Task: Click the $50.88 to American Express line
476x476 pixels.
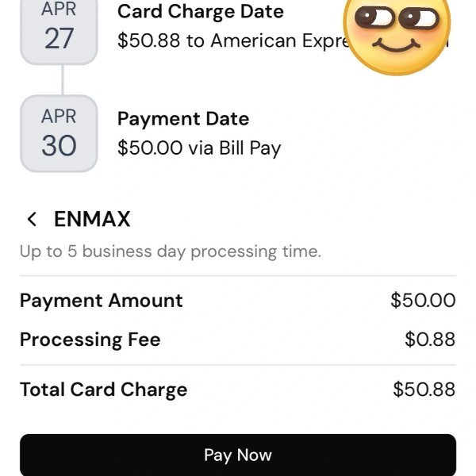Action: pyautogui.click(x=230, y=40)
